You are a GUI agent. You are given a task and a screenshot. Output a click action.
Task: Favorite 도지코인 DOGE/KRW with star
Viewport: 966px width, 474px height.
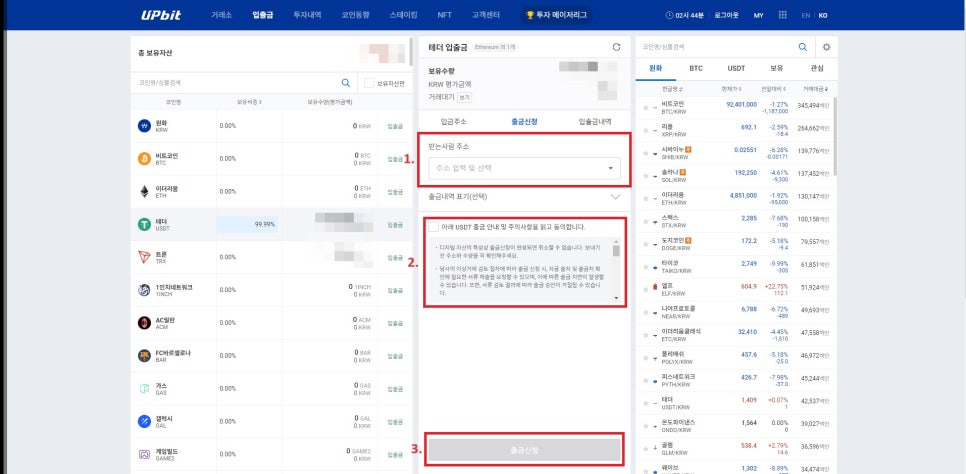[x=646, y=244]
